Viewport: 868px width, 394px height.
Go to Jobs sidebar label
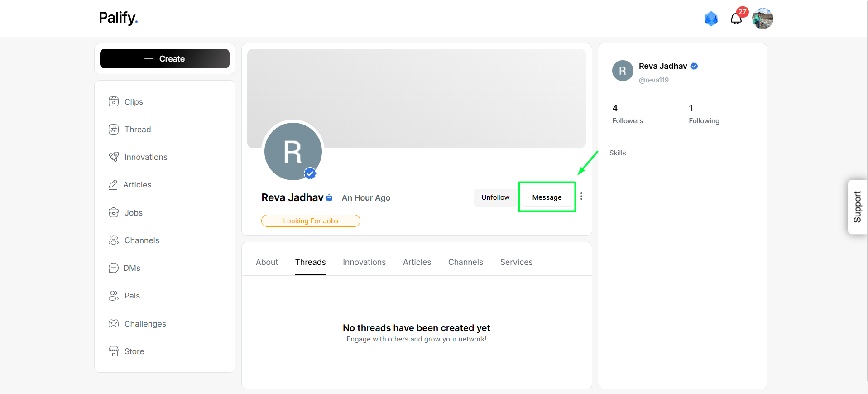pyautogui.click(x=134, y=213)
